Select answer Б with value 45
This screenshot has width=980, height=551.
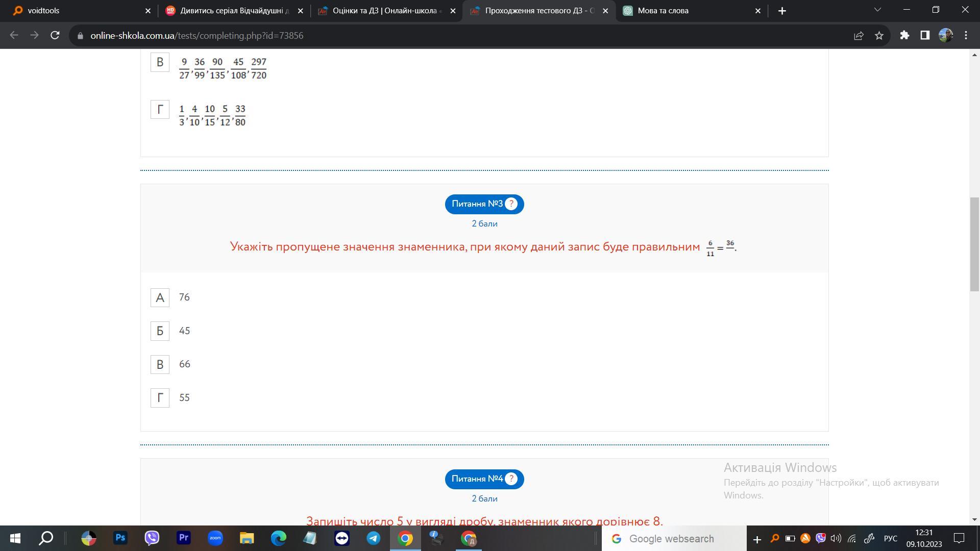(160, 331)
